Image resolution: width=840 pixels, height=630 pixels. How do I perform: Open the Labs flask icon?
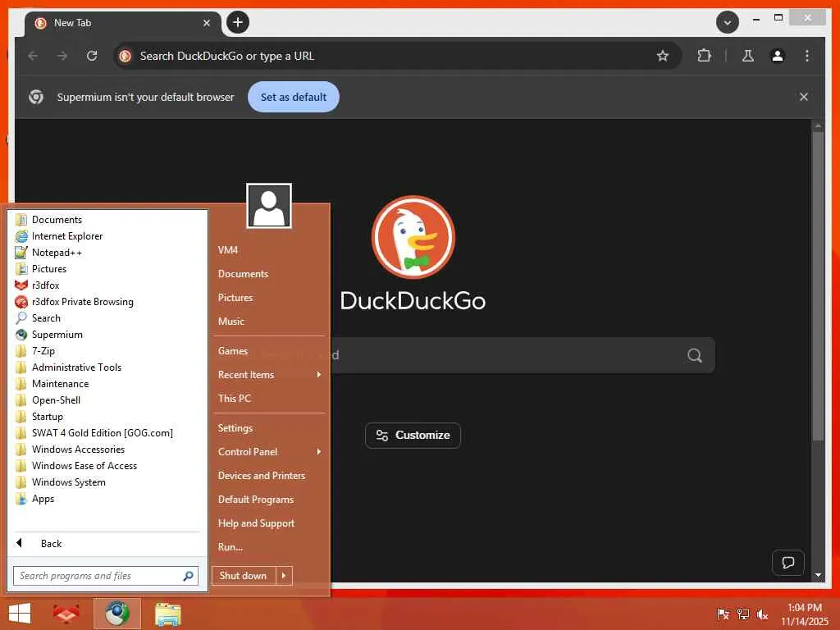click(x=748, y=56)
